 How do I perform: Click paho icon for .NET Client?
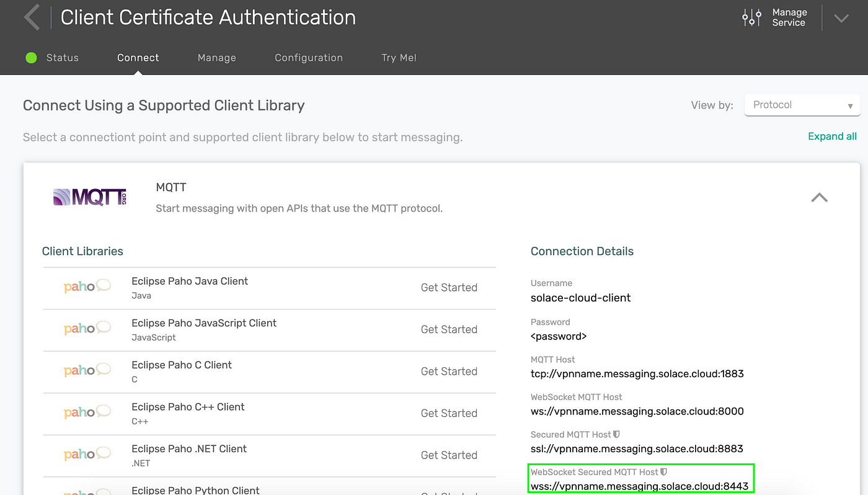pos(87,454)
